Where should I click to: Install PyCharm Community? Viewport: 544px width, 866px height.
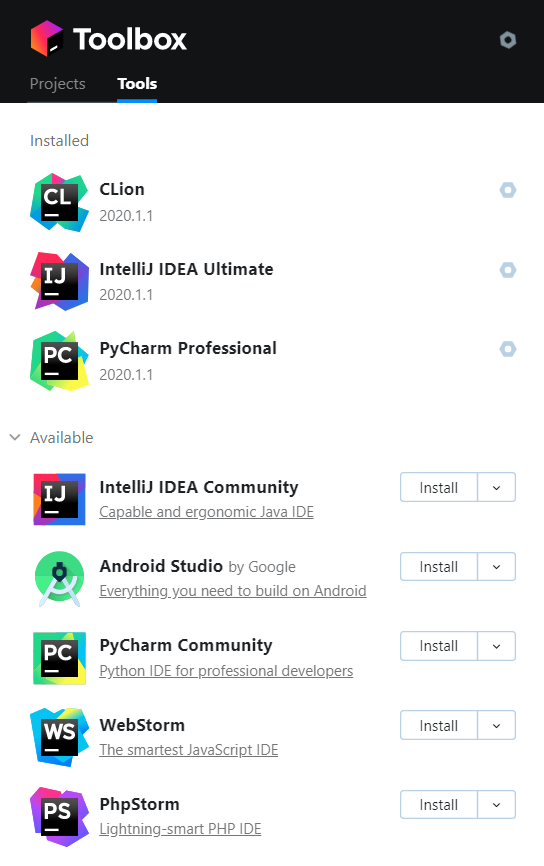click(439, 646)
